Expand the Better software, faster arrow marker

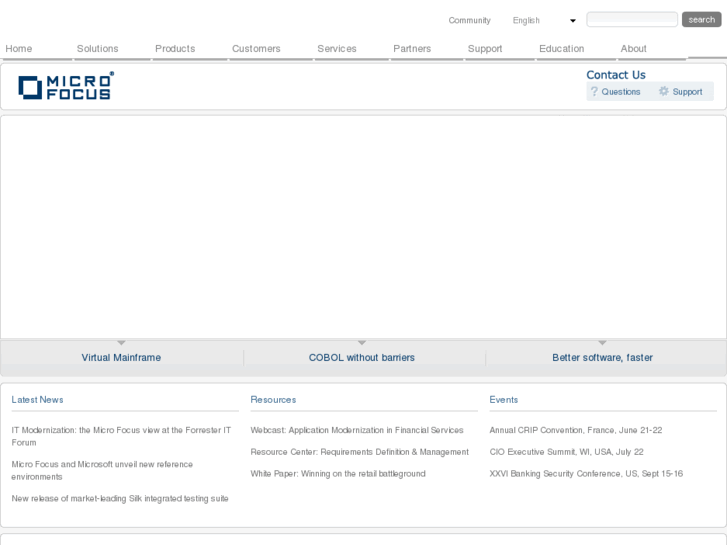coord(602,343)
